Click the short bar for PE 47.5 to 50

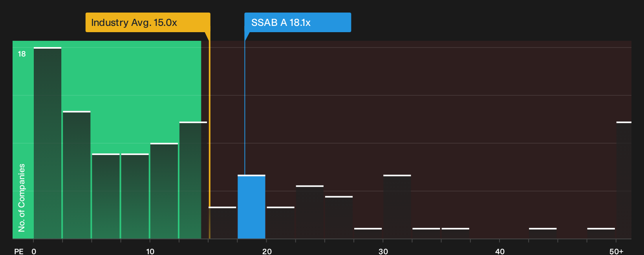(x=601, y=233)
